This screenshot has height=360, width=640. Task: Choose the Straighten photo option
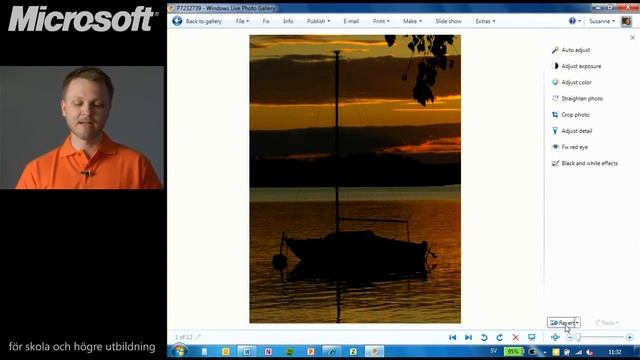coord(582,99)
